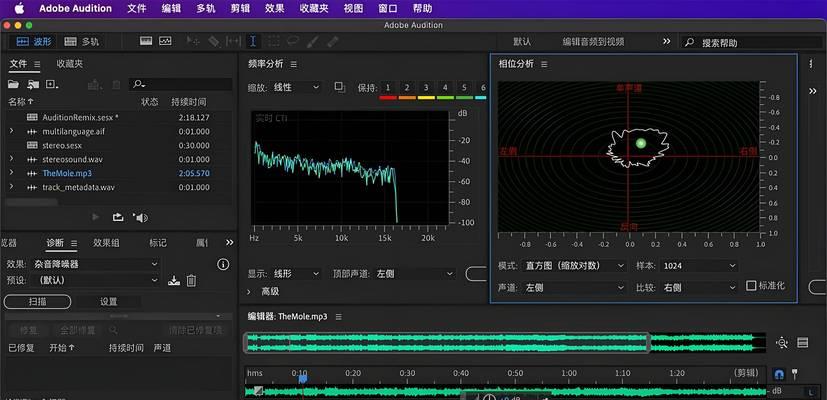Select the 编辑音频到视频 workspace
The width and height of the screenshot is (827, 400).
[593, 42]
